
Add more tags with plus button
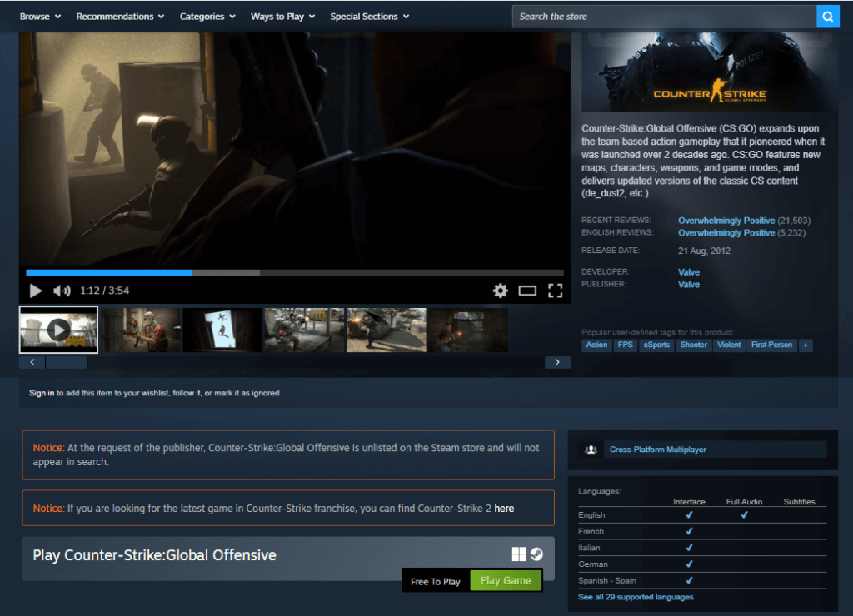[x=806, y=345]
